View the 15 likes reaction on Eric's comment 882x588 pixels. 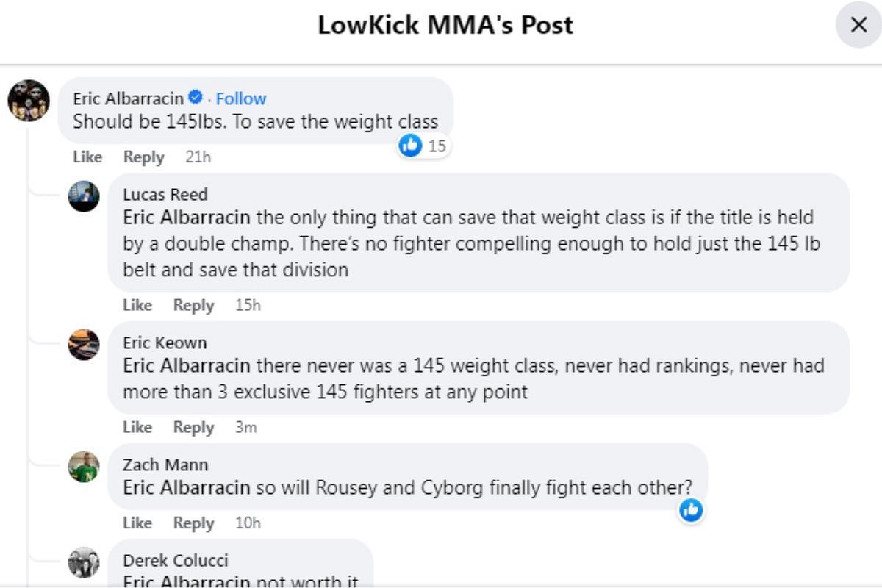tap(423, 146)
